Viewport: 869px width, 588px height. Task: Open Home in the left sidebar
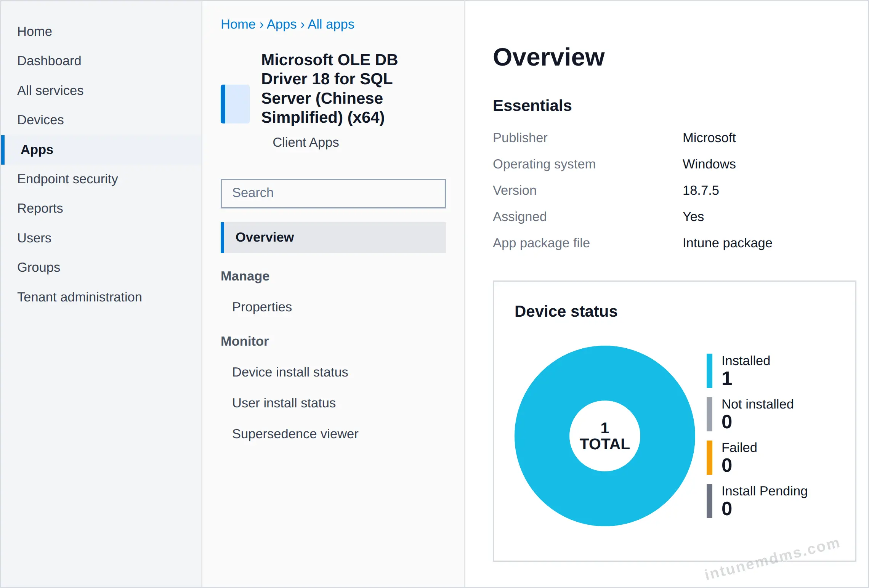35,31
